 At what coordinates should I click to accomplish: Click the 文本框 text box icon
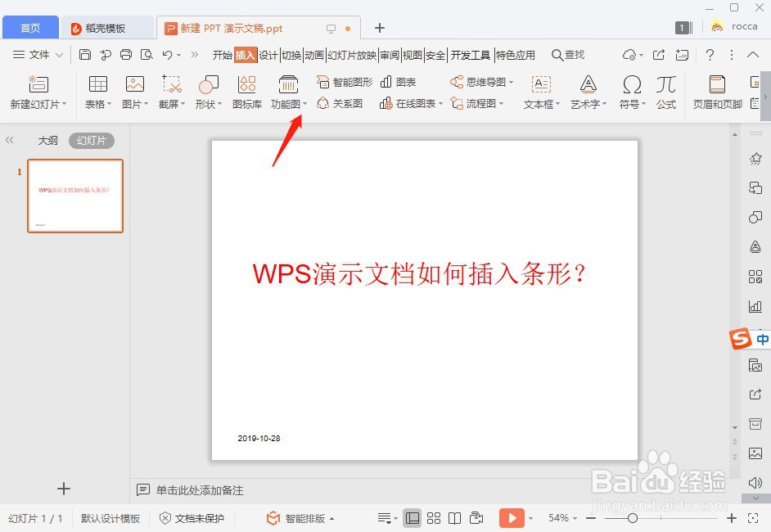(x=541, y=84)
